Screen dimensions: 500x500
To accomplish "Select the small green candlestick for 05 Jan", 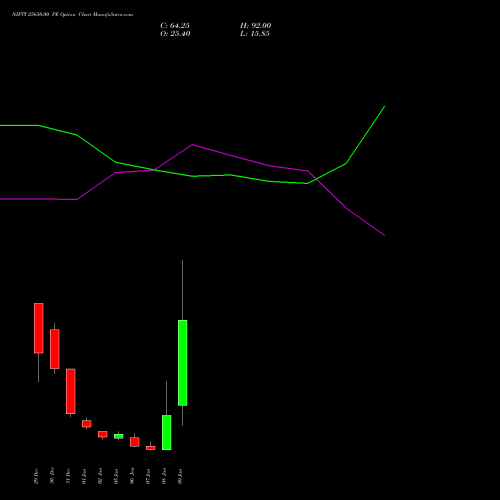I will coord(119,436).
